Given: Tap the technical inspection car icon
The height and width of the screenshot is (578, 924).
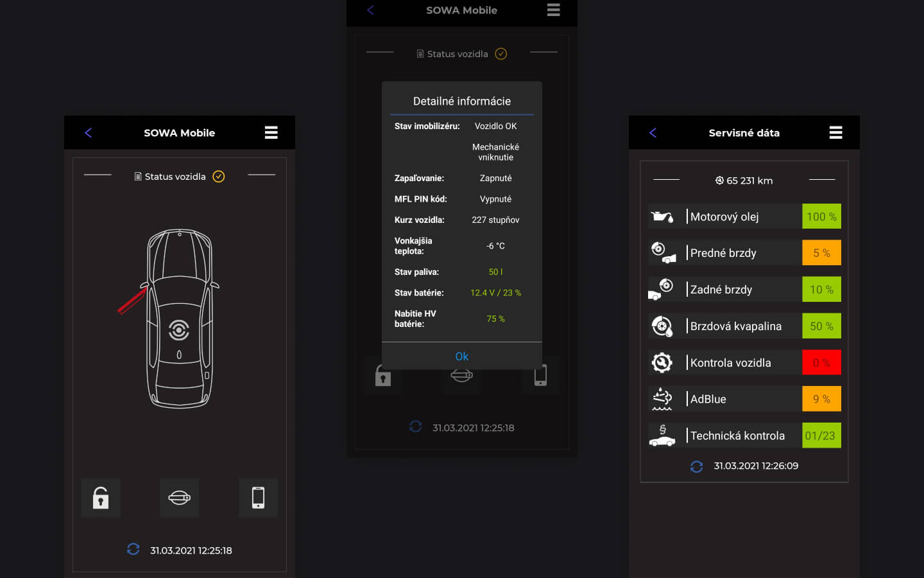Looking at the screenshot, I should [662, 435].
